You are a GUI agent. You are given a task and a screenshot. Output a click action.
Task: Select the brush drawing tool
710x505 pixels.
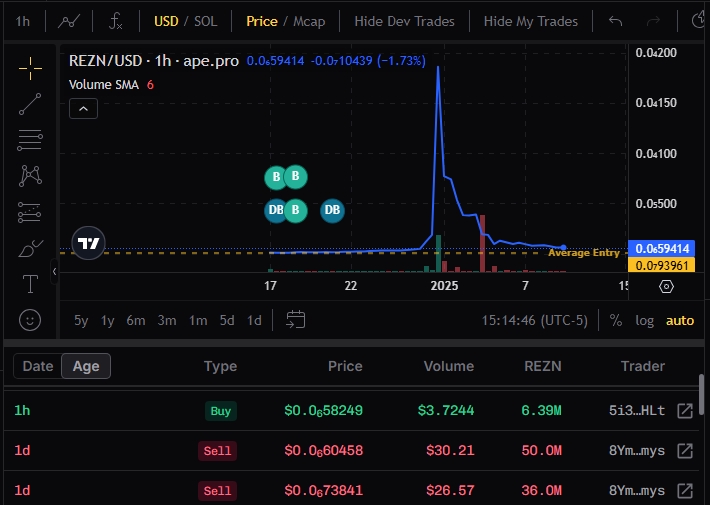tap(30, 248)
